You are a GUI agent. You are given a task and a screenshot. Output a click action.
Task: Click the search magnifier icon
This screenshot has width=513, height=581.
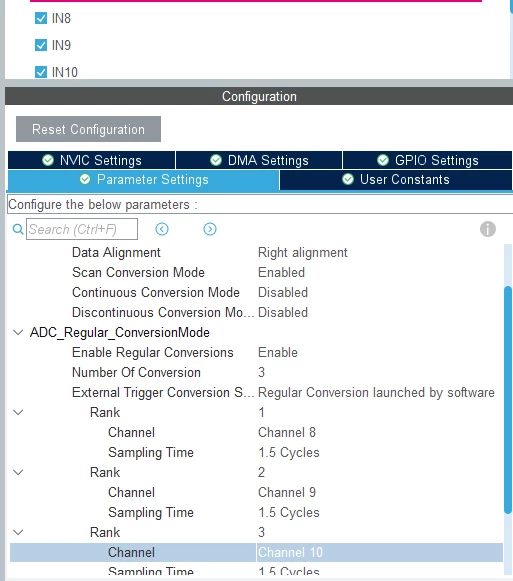[x=18, y=229]
